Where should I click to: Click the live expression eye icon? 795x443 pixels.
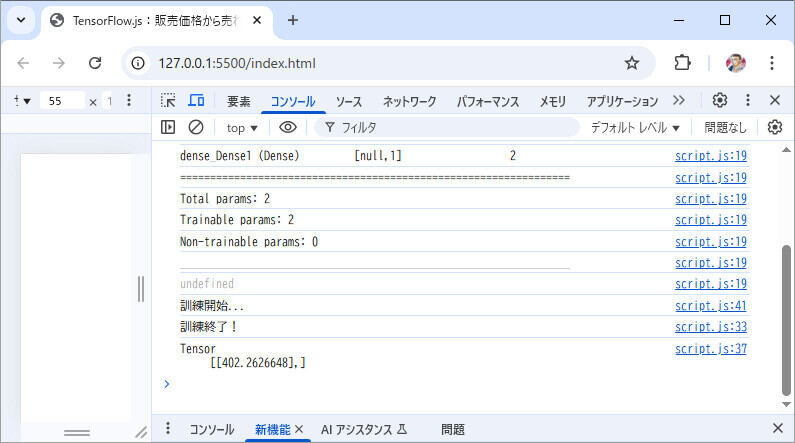pos(288,127)
